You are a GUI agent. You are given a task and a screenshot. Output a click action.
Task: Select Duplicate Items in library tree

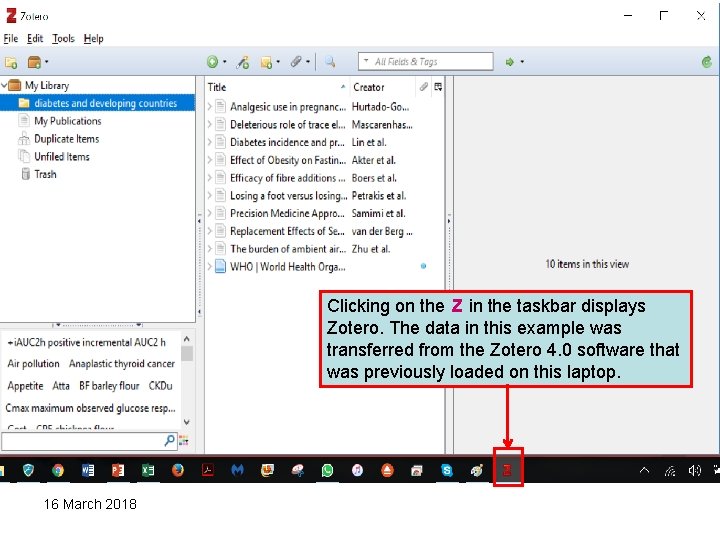point(67,139)
